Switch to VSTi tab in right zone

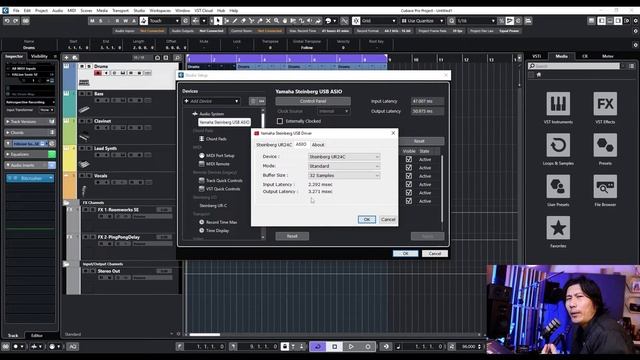(x=537, y=56)
